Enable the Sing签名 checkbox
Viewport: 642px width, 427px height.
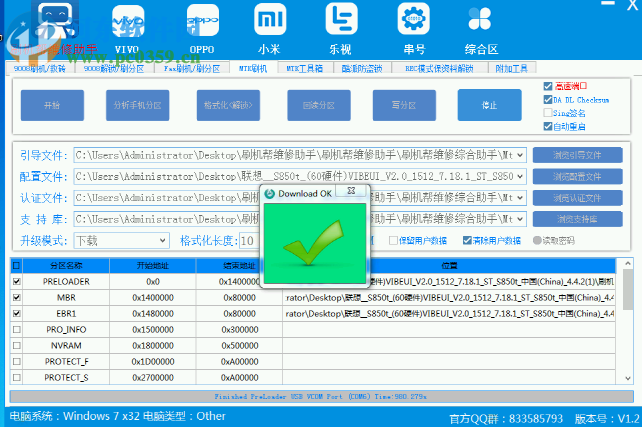point(548,113)
